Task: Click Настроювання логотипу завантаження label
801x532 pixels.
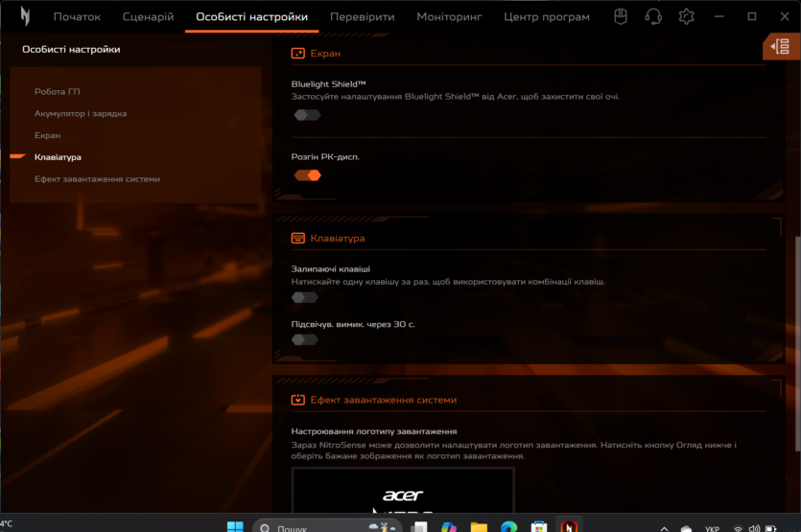Action: pos(374,431)
